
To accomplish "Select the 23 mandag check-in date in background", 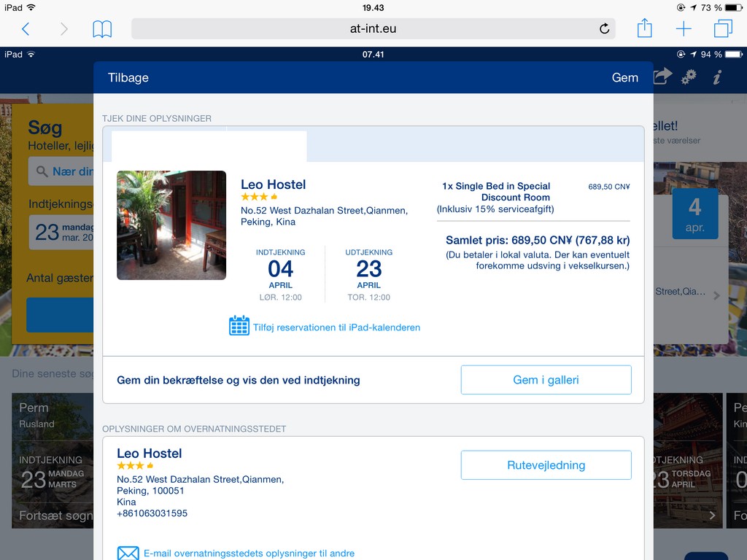I will pyautogui.click(x=61, y=233).
